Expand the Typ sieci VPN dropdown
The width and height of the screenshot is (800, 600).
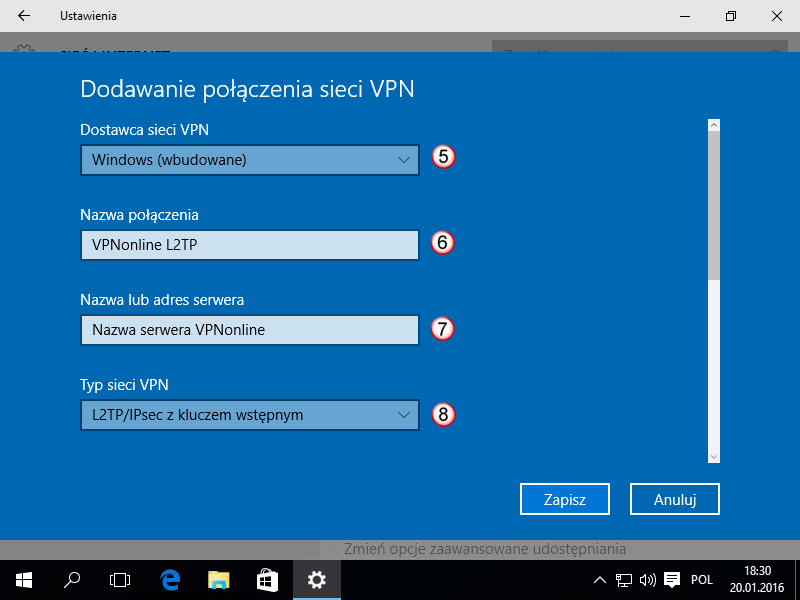click(249, 415)
